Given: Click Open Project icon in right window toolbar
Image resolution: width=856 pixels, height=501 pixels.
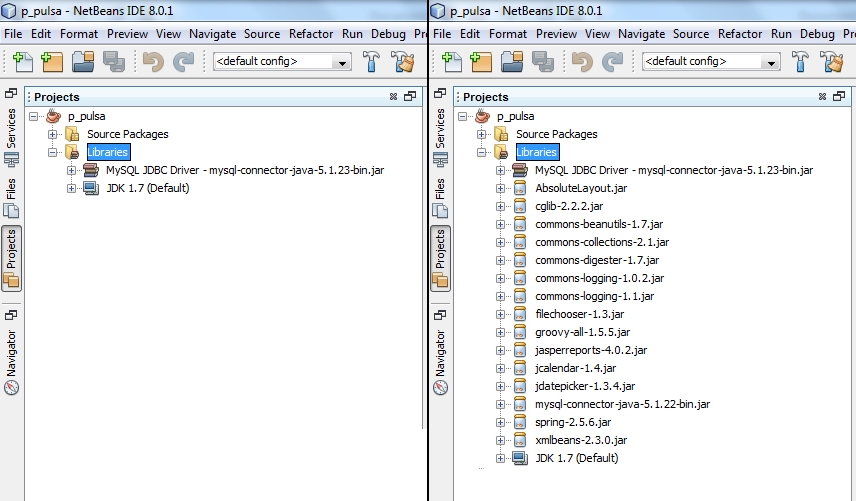Looking at the screenshot, I should click(512, 62).
